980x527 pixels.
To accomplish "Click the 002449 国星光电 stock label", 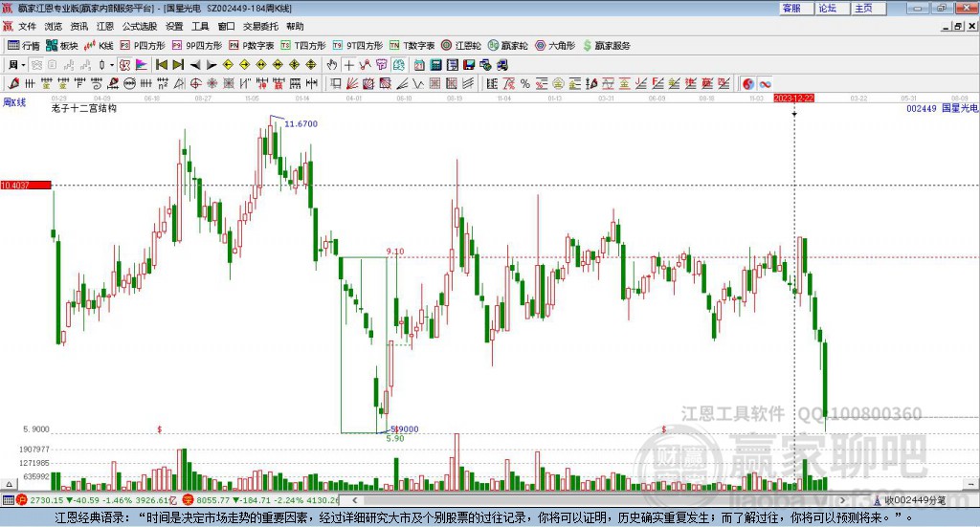I will tap(942, 108).
